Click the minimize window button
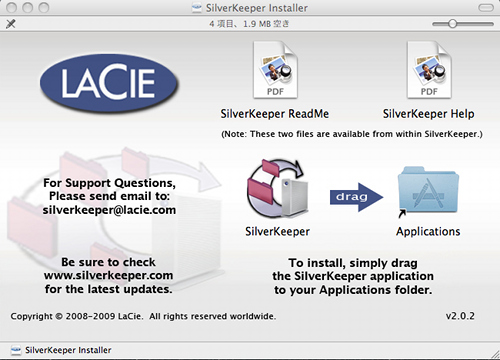The width and height of the screenshot is (500, 360). (x=28, y=7)
